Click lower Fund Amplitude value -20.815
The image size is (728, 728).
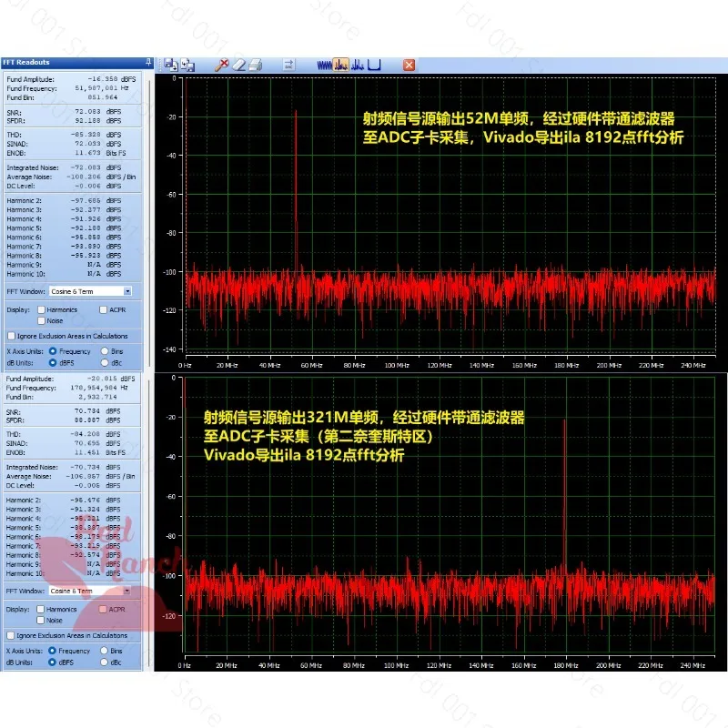[102, 379]
